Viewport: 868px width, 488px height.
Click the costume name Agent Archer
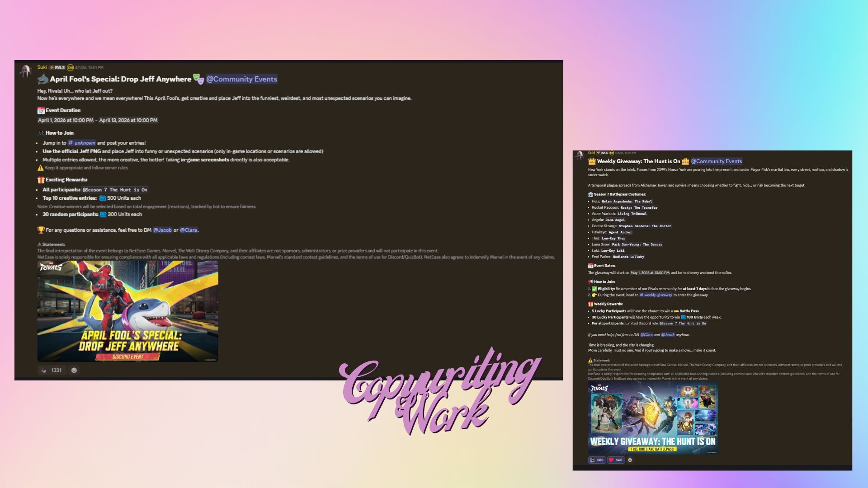[x=620, y=232]
